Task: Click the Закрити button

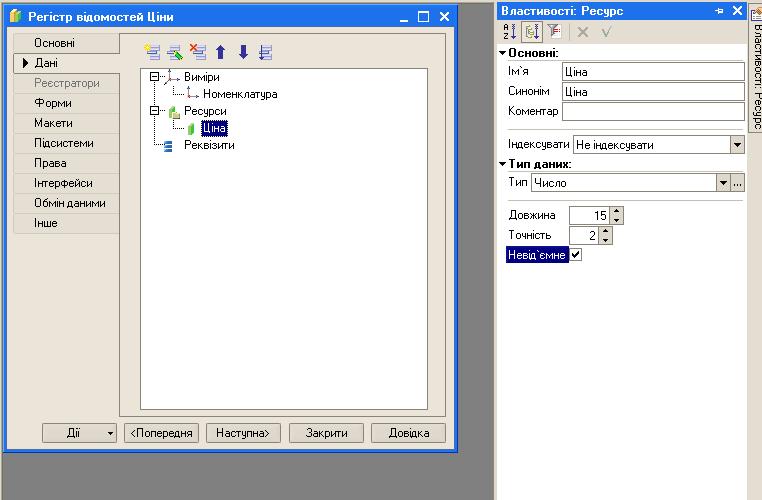Action: point(326,433)
